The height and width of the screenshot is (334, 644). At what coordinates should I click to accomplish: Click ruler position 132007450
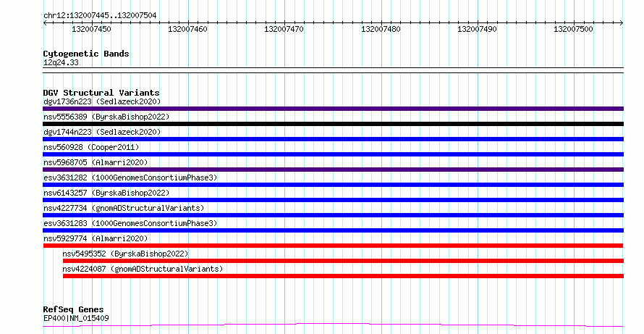92,29
